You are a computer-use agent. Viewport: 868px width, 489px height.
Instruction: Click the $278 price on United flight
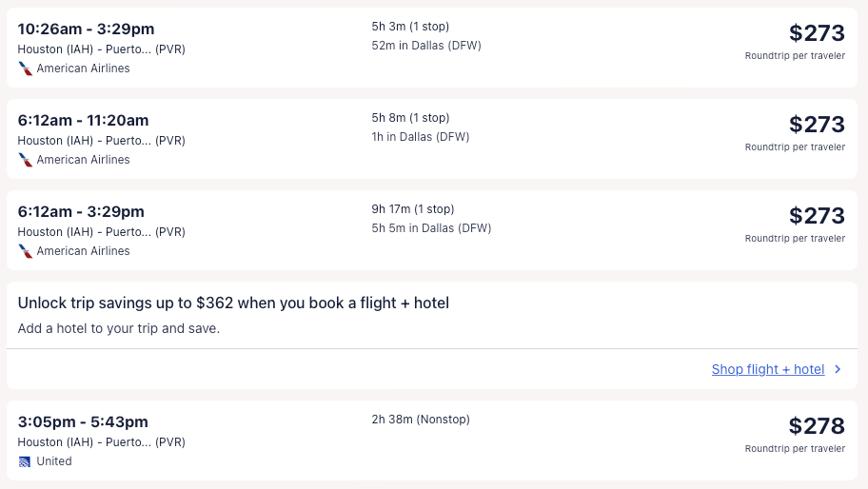click(816, 425)
